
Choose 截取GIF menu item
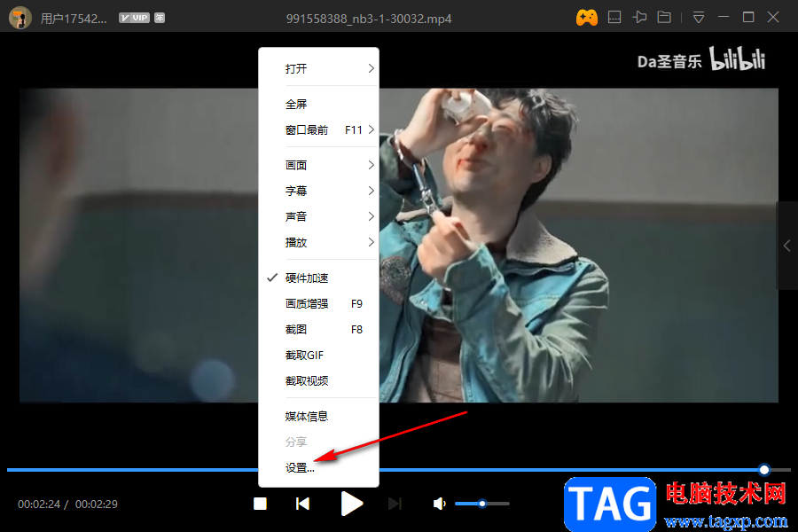(318, 355)
